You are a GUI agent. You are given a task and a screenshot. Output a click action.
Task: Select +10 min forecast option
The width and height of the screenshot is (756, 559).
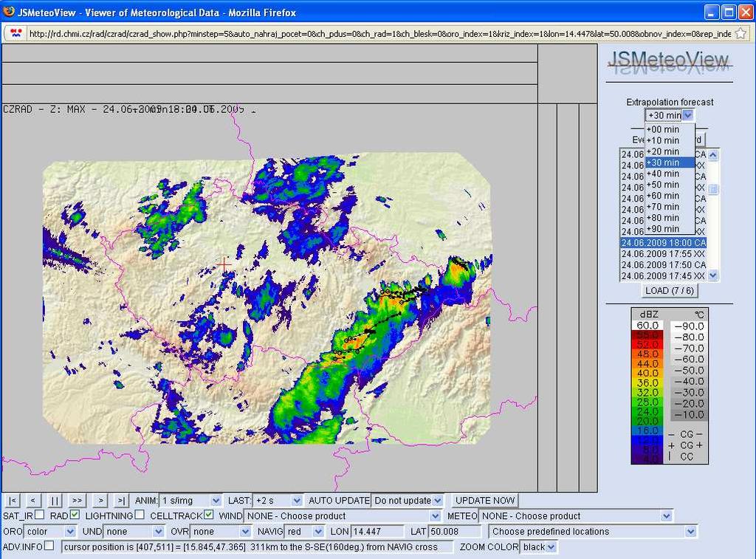click(x=670, y=140)
